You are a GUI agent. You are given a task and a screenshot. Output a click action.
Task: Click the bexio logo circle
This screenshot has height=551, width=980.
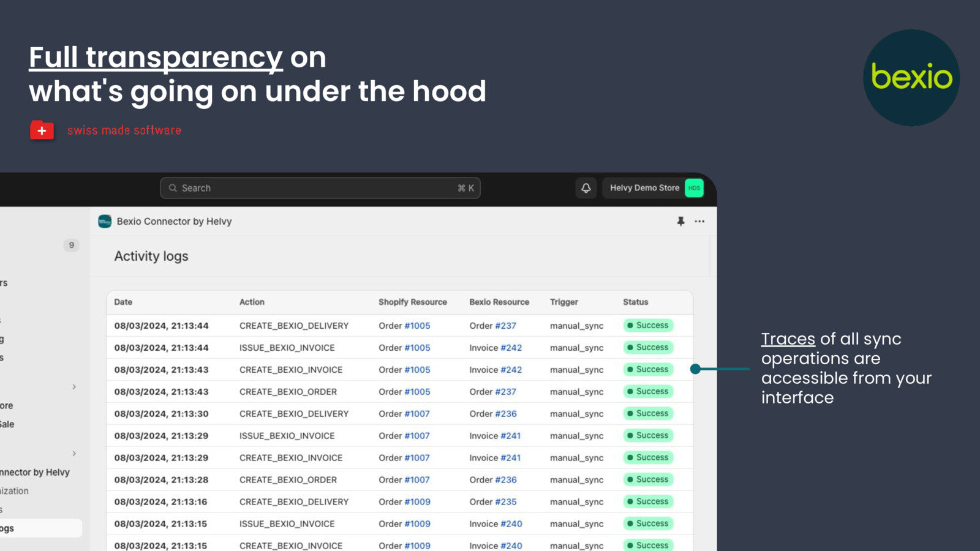click(x=911, y=78)
